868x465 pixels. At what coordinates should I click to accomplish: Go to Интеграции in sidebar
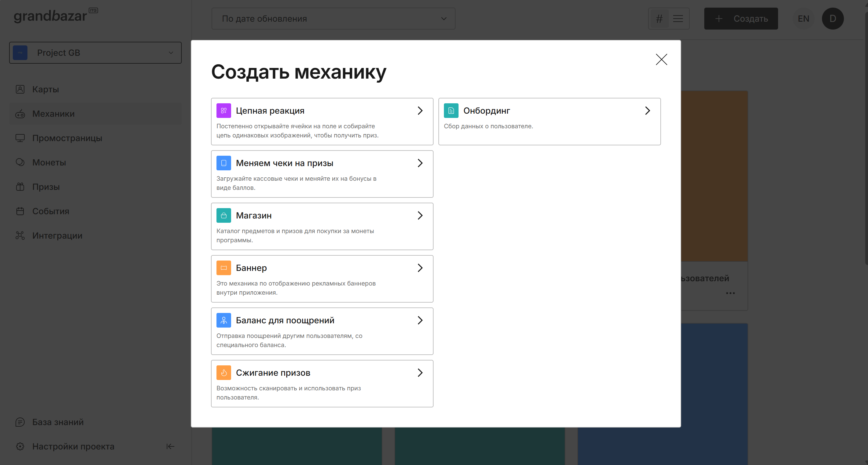point(95,235)
